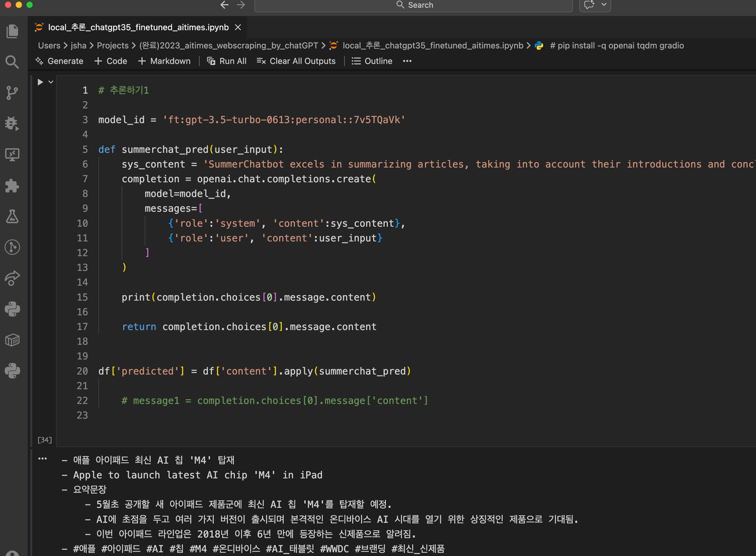
Task: Expand run options chevron beside cell play button
Action: (x=51, y=82)
